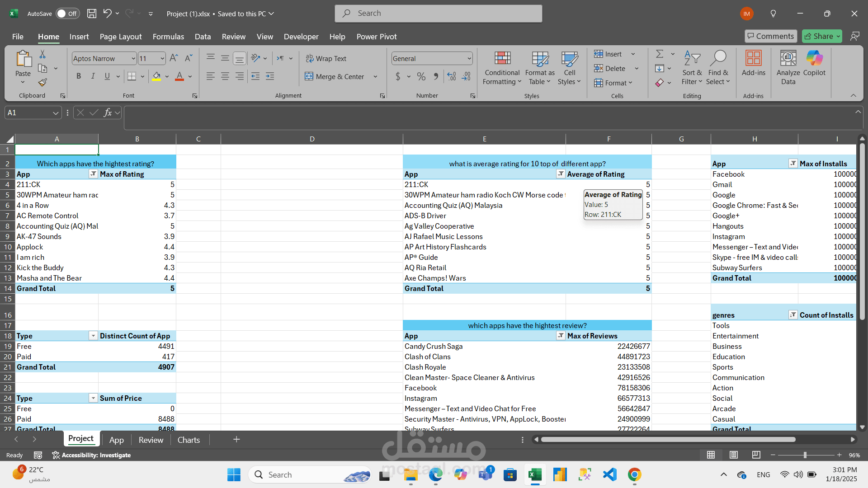Toggle Bottom Align alignment
This screenshot has height=488, width=868.
click(240, 58)
